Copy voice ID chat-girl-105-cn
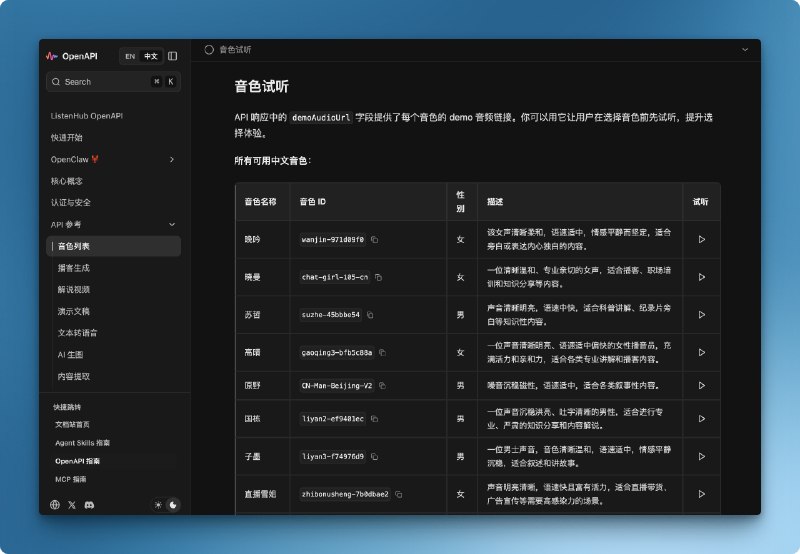This screenshot has width=800, height=554. point(379,278)
